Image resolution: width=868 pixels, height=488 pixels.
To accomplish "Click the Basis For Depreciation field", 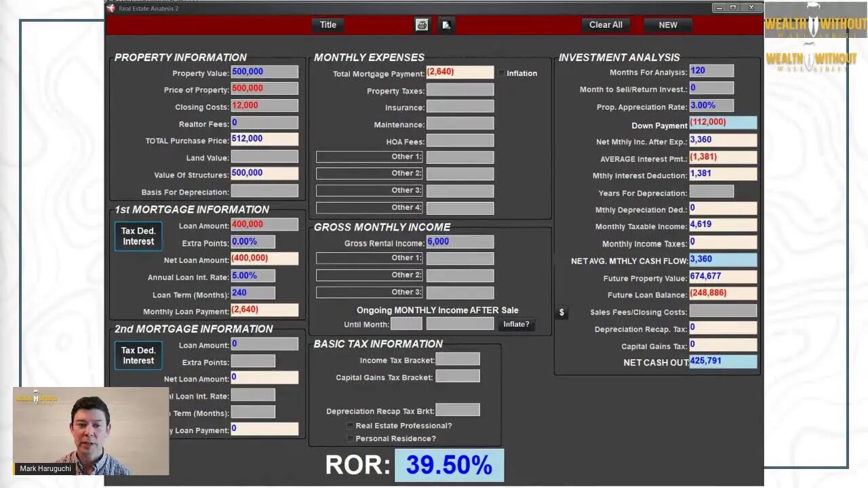I will tap(264, 191).
